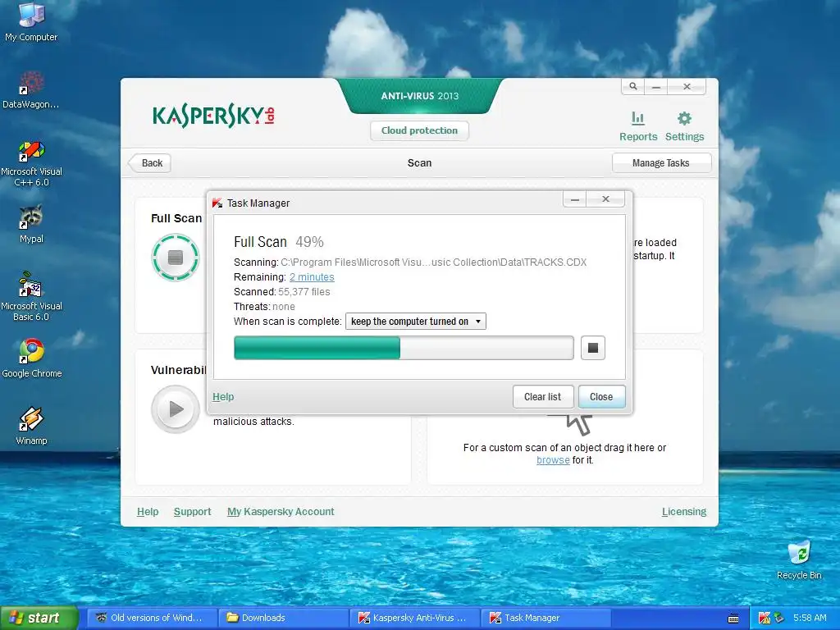Switch to Task Manager taskbar item
This screenshot has height=630, width=840.
tap(546, 618)
